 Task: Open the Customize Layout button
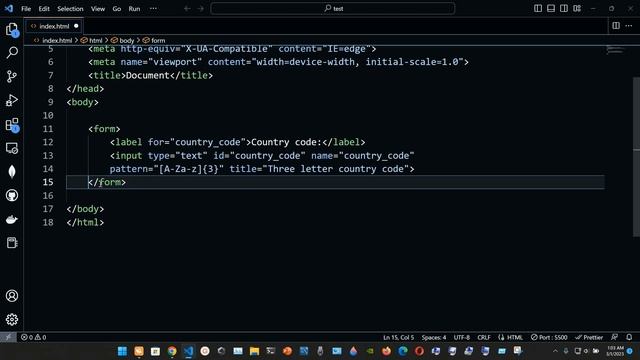577,8
